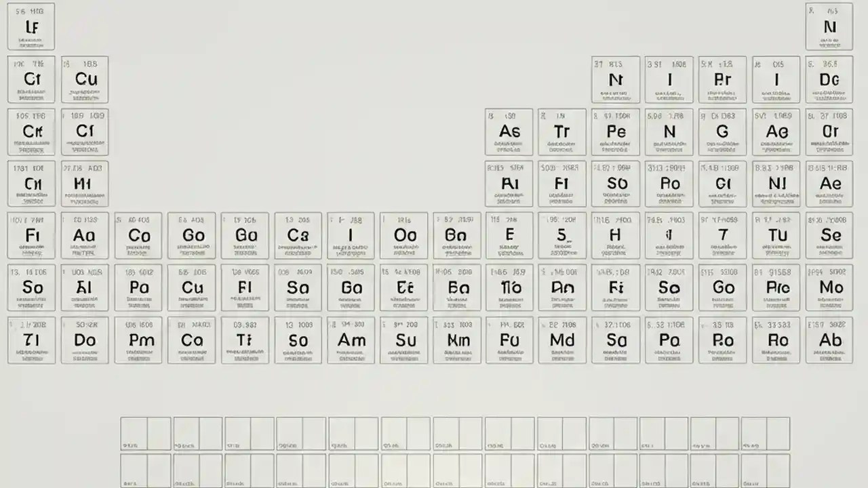The image size is (868, 488).
Task: Select the Tu element tile near the right edge
Action: point(776,236)
